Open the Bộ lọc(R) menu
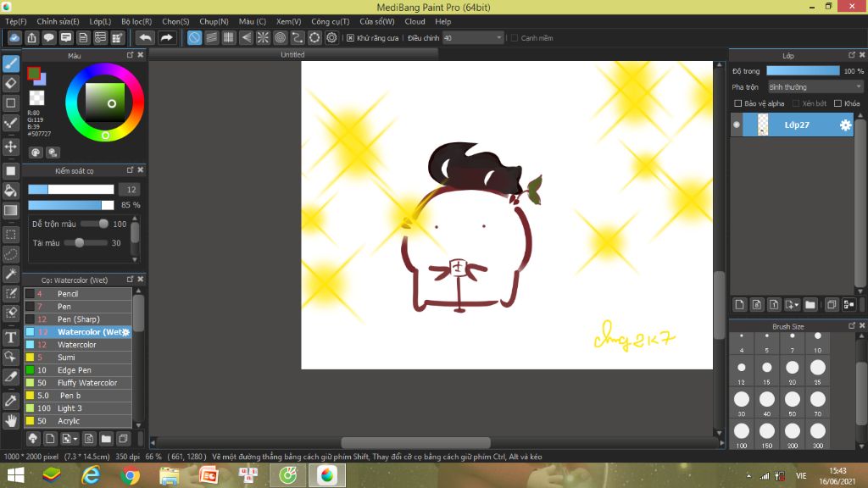The width and height of the screenshot is (868, 488). (136, 21)
